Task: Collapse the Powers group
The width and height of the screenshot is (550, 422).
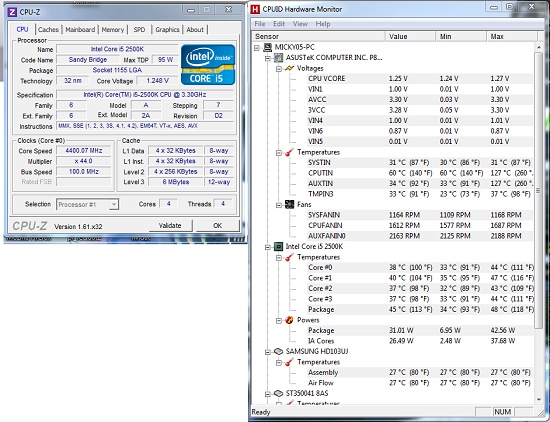Action: pyautogui.click(x=279, y=320)
